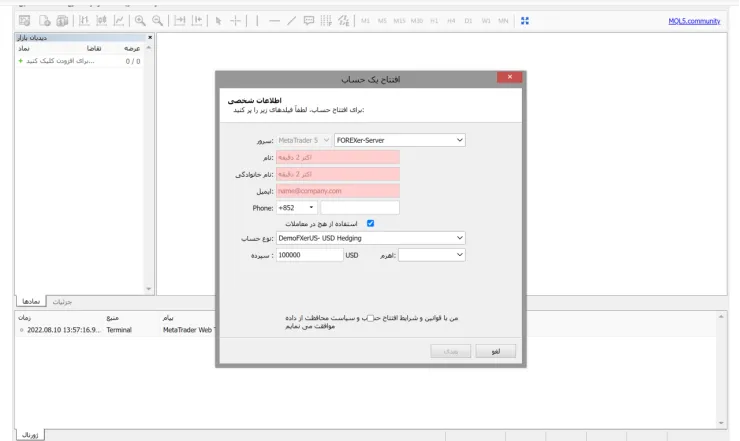
Task: Select the Journal tab at the bottom
Action: pos(30,435)
